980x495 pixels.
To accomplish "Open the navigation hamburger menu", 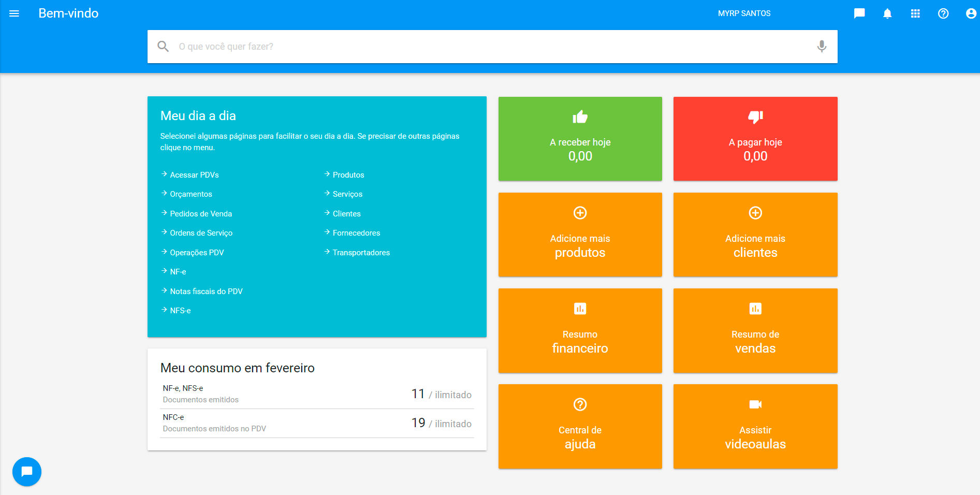I will 14,13.
